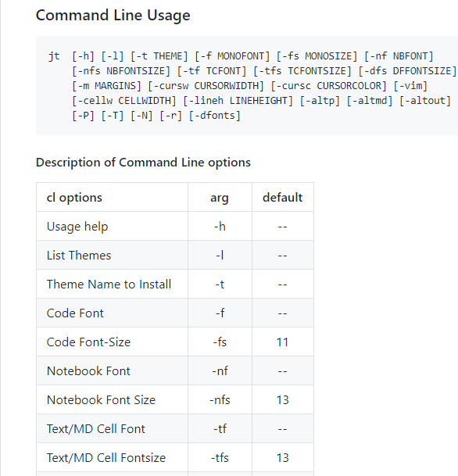Click the [-dfonts] option in code block

tap(215, 116)
